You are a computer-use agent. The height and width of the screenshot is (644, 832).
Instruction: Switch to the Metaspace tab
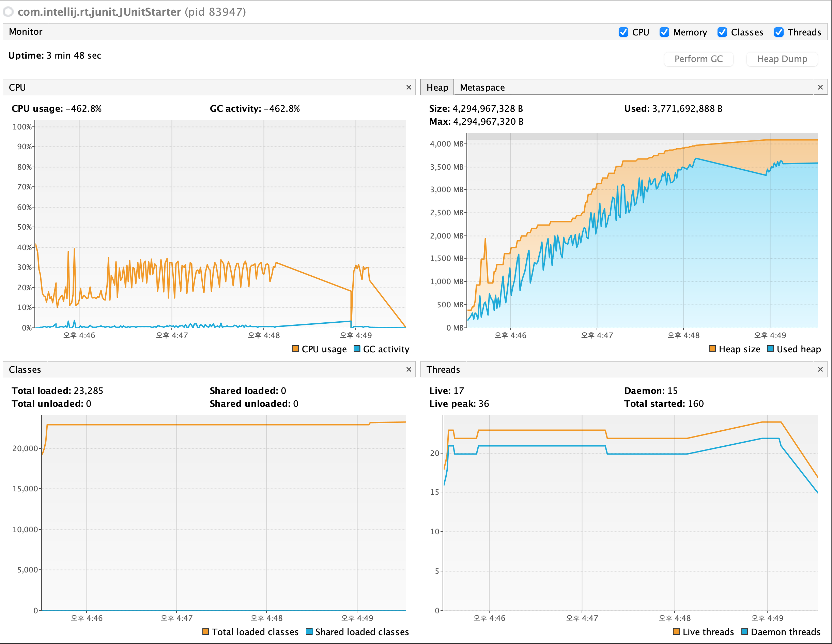pos(482,87)
